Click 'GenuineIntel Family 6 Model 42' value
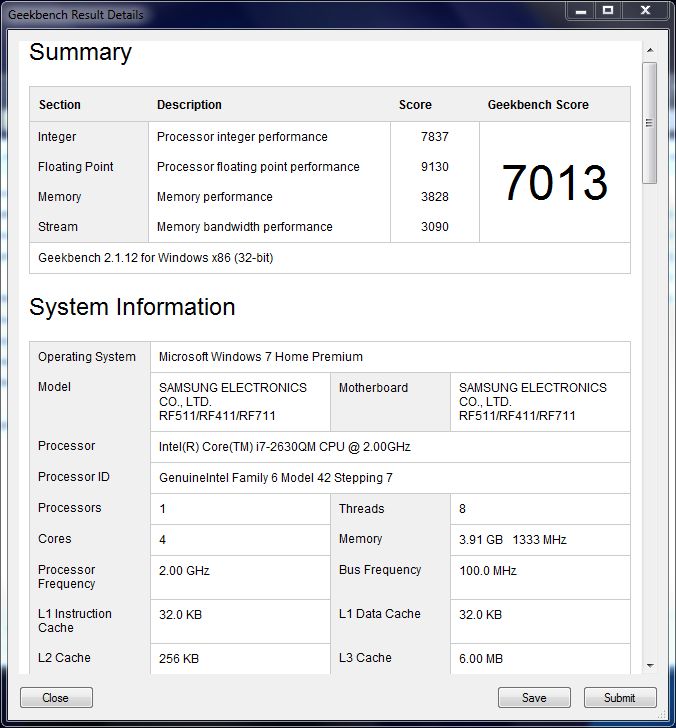Image resolution: width=676 pixels, height=728 pixels. (x=275, y=478)
